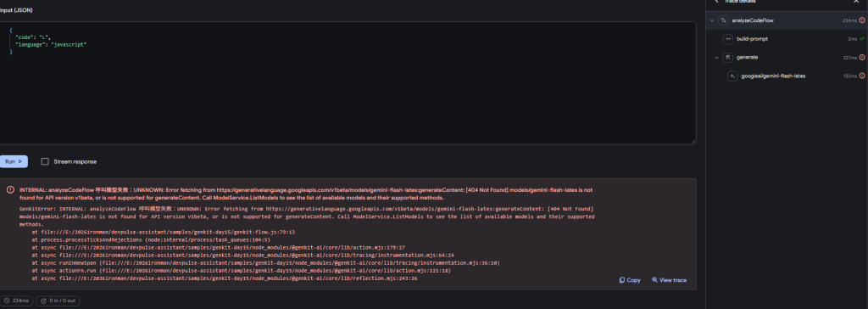Click the red alert icon in the error panel
Viewport: 868px width, 309px height.
pos(10,189)
